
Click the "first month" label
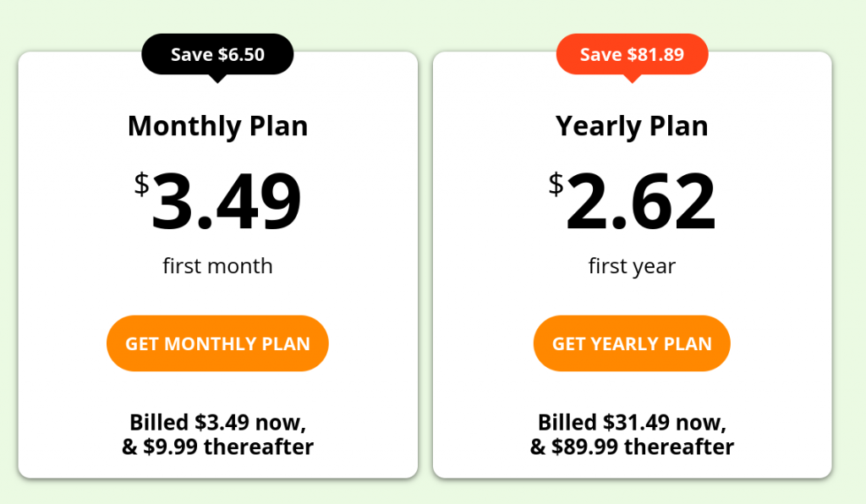pos(217,266)
